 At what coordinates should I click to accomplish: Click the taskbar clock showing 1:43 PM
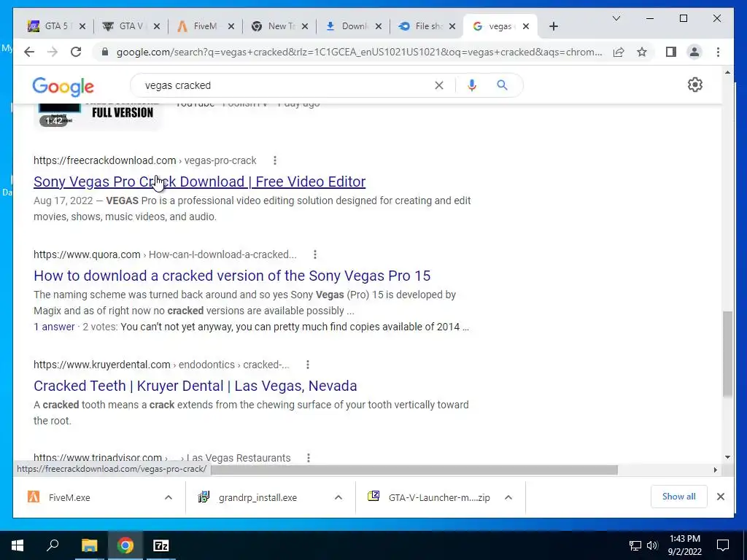tap(684, 545)
